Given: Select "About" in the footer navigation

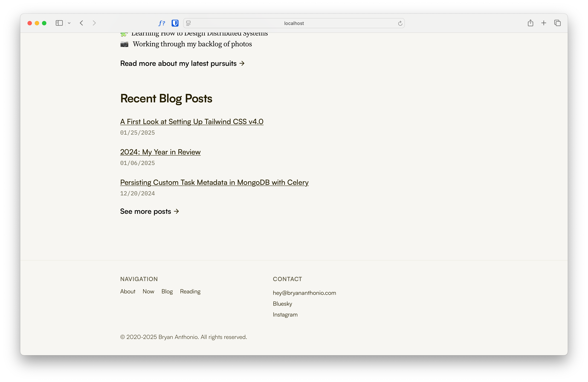Looking at the screenshot, I should 127,291.
